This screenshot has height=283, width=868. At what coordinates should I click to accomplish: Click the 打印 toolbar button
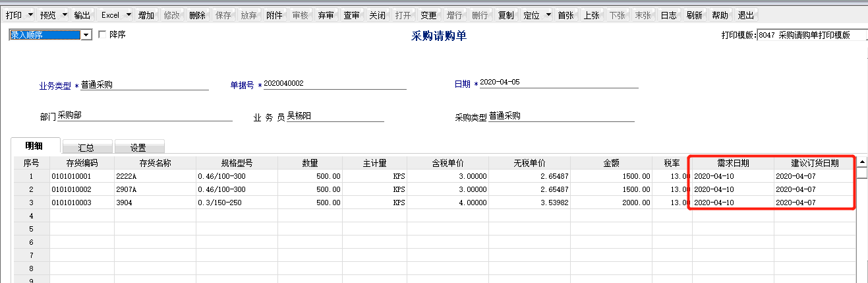pos(13,15)
